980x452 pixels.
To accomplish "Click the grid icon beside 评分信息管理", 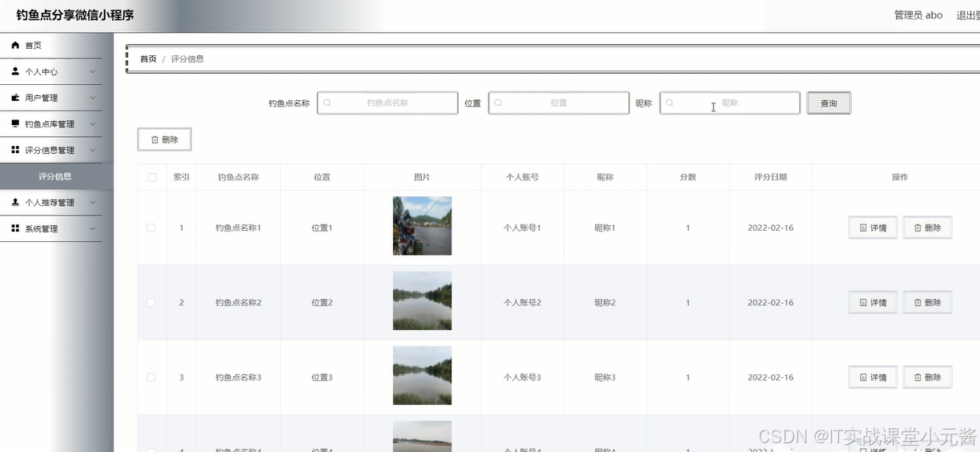I will coord(15,150).
